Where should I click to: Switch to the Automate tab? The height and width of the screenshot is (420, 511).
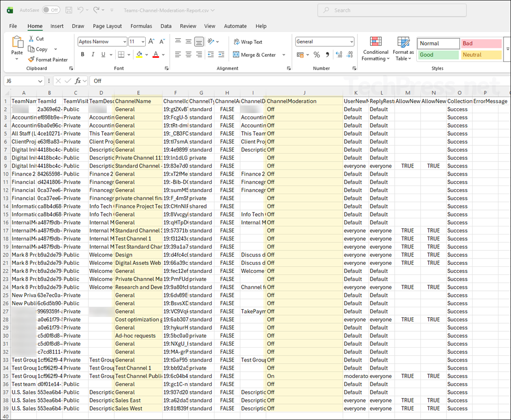coord(236,26)
